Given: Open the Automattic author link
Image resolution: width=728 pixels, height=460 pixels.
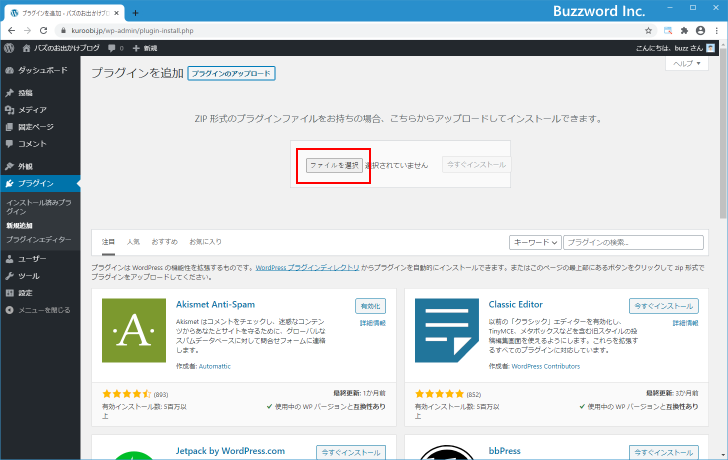Looking at the screenshot, I should tap(214, 366).
